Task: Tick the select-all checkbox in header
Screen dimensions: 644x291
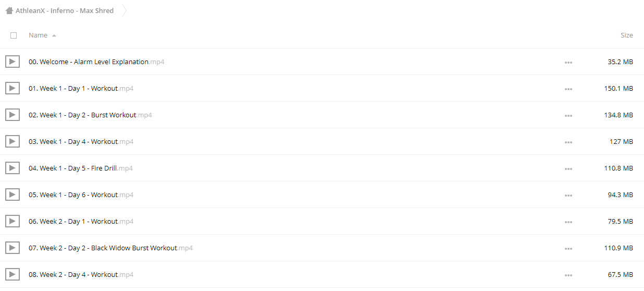Action: point(14,35)
